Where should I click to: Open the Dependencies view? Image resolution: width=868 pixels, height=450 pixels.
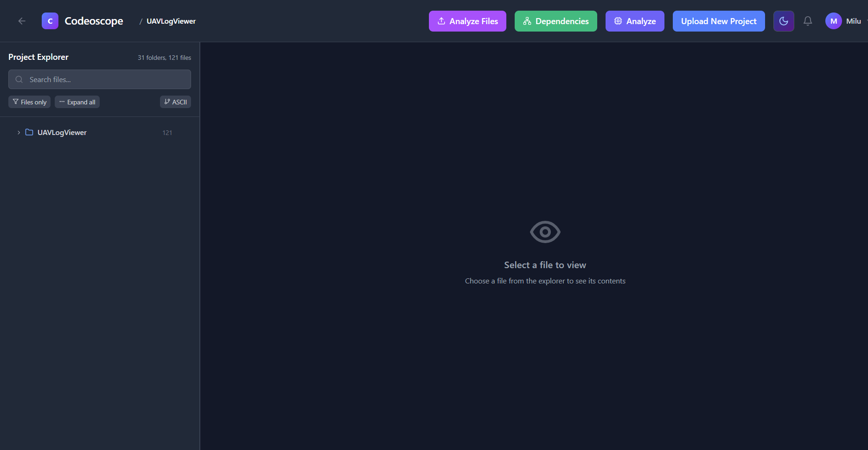coord(556,21)
